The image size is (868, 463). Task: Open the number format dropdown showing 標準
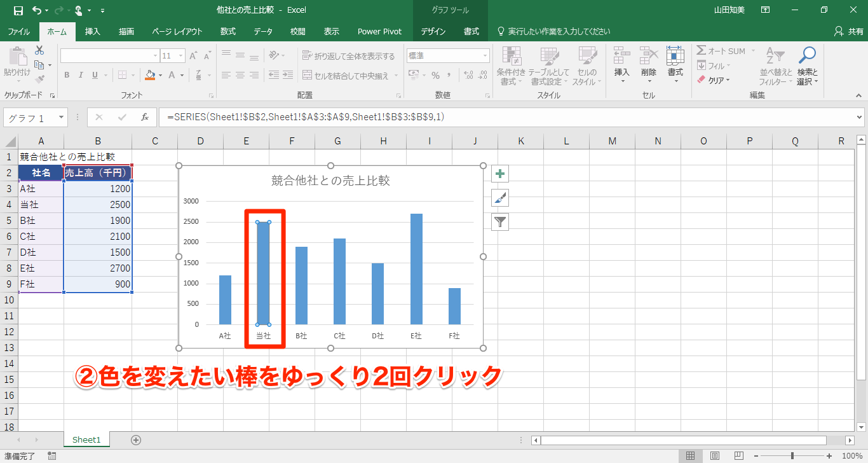tap(485, 56)
